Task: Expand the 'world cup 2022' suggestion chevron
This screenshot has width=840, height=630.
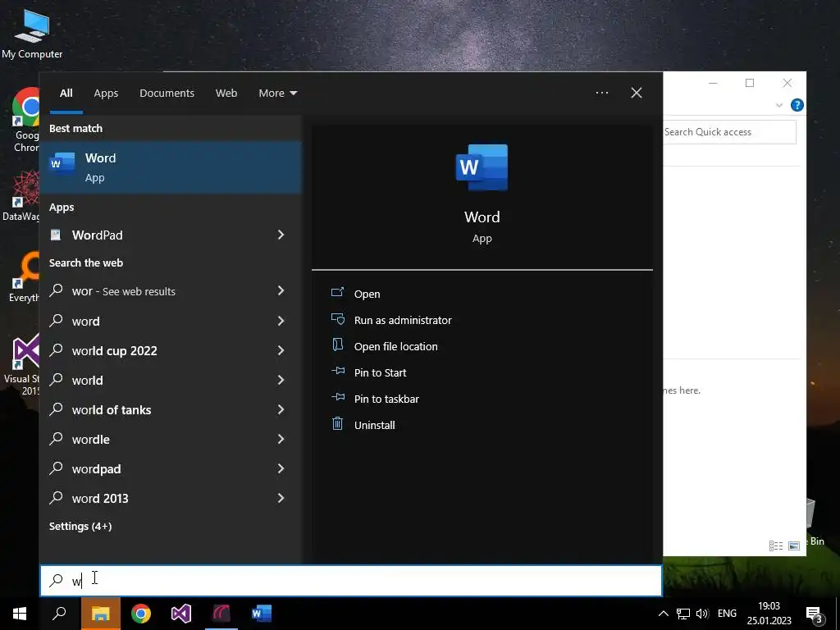Action: point(281,350)
